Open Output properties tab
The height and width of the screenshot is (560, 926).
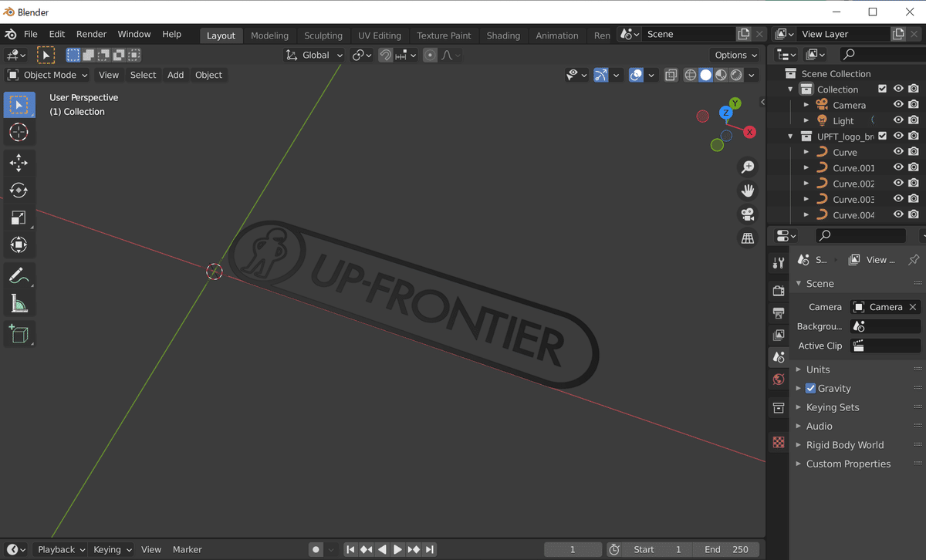click(779, 313)
